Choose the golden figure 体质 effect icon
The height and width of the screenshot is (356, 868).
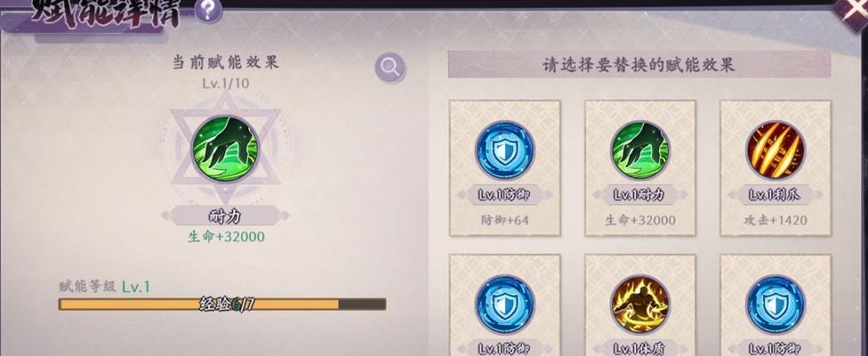point(640,304)
